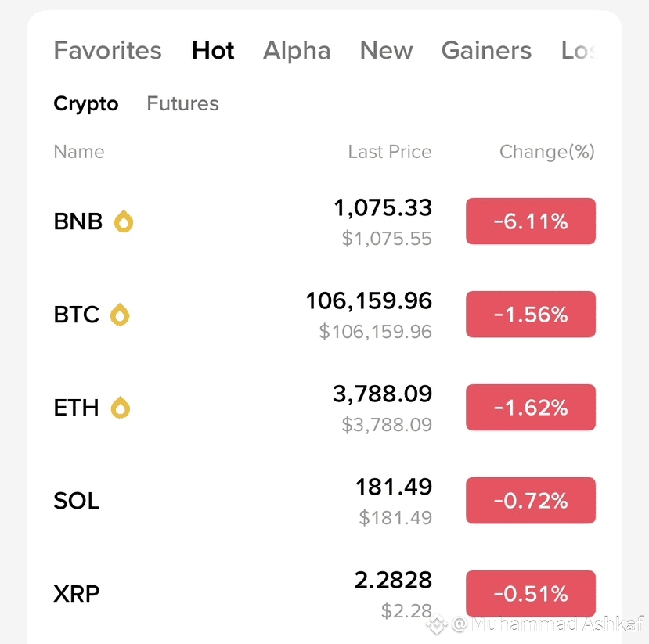Sort list by Name column header
Screen dimensions: 649x644
79,152
